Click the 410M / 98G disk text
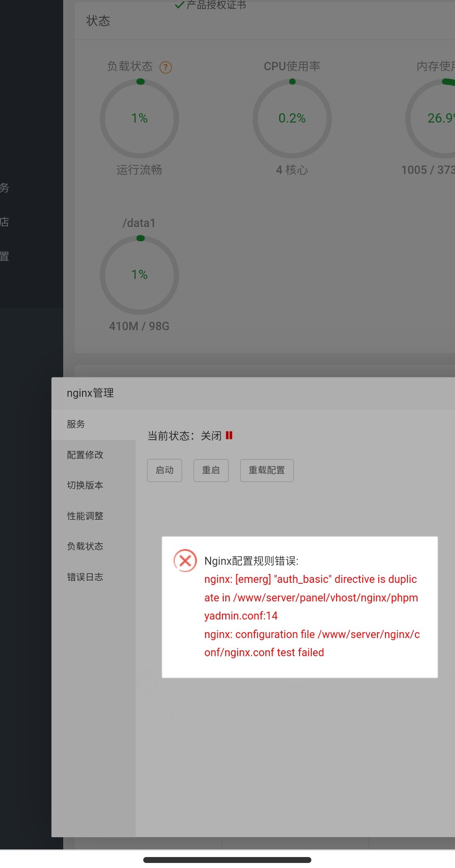The width and height of the screenshot is (455, 868). [x=139, y=326]
